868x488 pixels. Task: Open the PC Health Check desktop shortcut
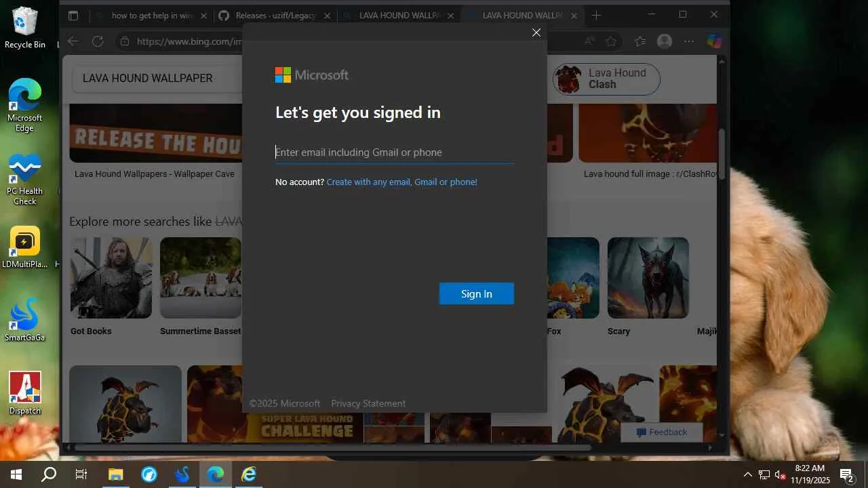pos(25,179)
